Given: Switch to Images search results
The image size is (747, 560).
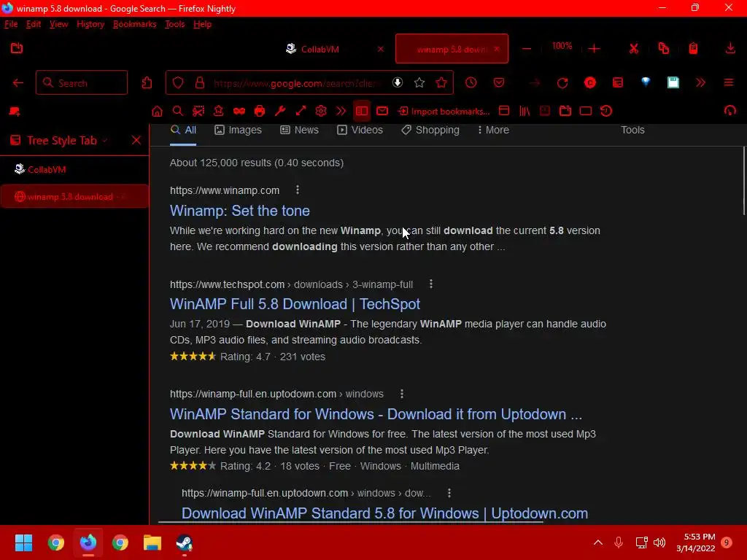Looking at the screenshot, I should coord(238,130).
